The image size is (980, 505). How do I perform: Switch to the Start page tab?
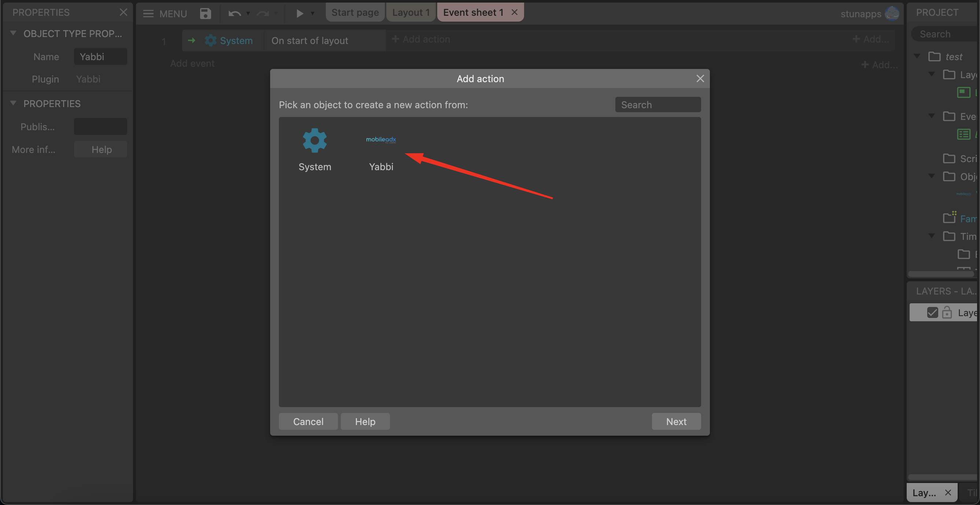(x=355, y=12)
